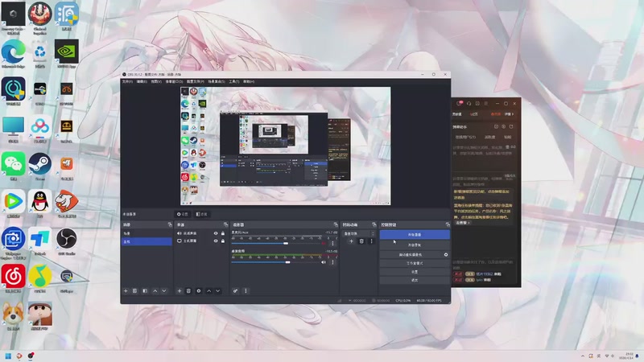Image resolution: width=644 pixels, height=362 pixels.
Task: Select the first scene in the Scenes list
Action: 147,233
